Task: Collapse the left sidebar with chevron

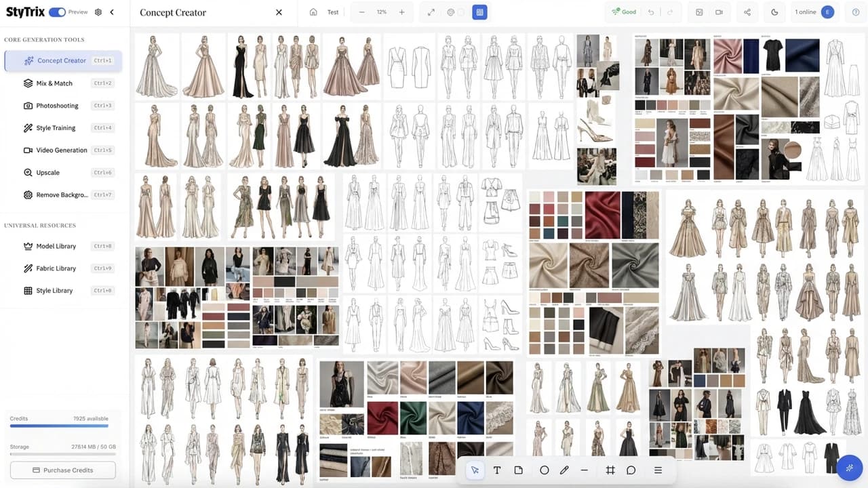Action: point(112,12)
